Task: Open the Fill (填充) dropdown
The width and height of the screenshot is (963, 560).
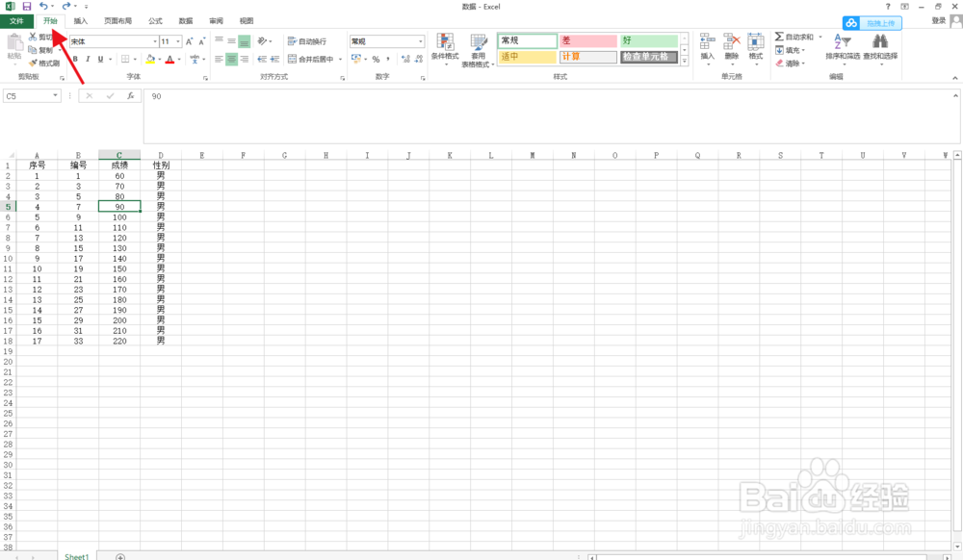Action: point(790,50)
